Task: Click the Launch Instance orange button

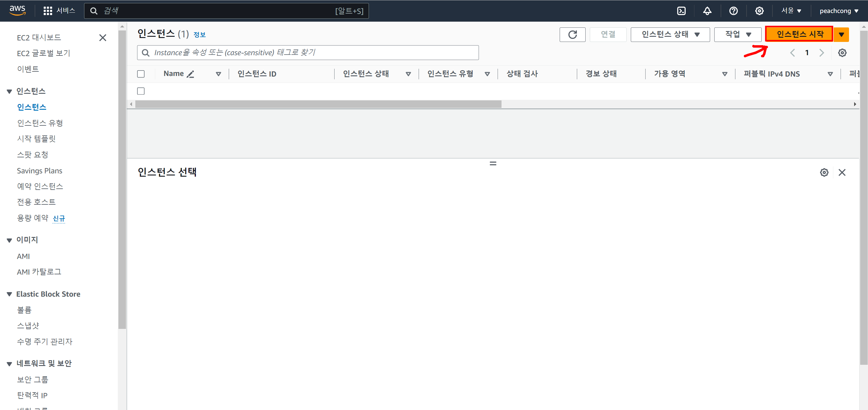Action: tap(799, 34)
